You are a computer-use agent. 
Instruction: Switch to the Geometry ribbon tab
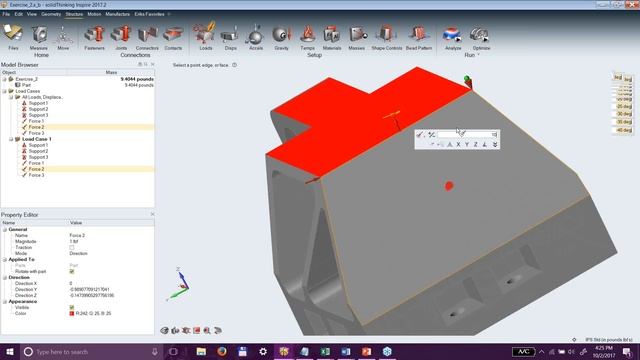[x=51, y=14]
